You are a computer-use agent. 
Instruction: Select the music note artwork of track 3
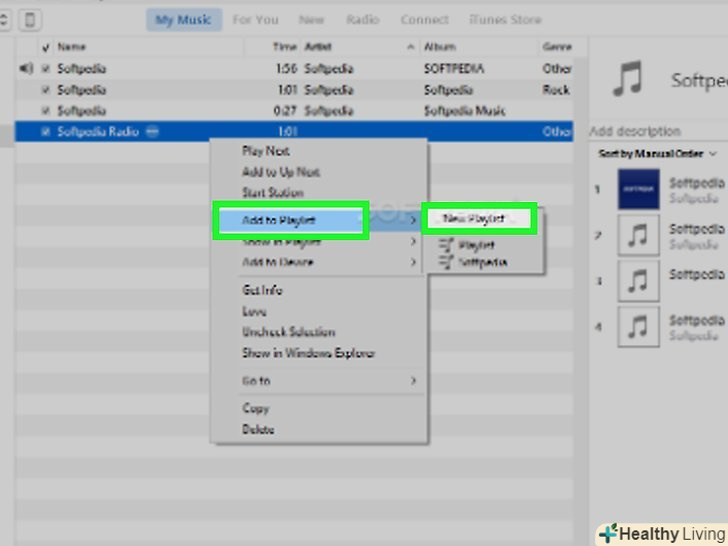pos(638,281)
